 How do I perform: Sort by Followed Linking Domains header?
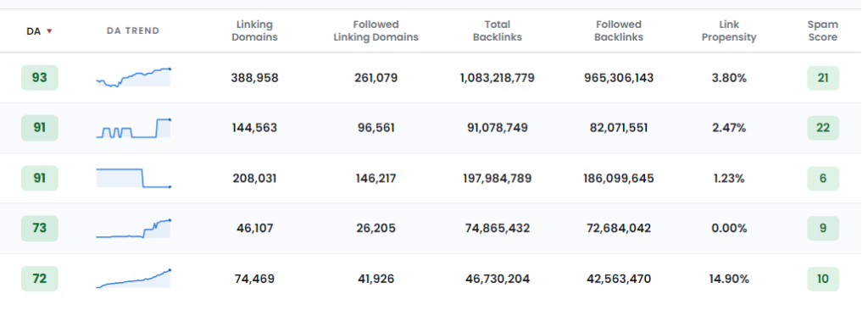point(376,31)
